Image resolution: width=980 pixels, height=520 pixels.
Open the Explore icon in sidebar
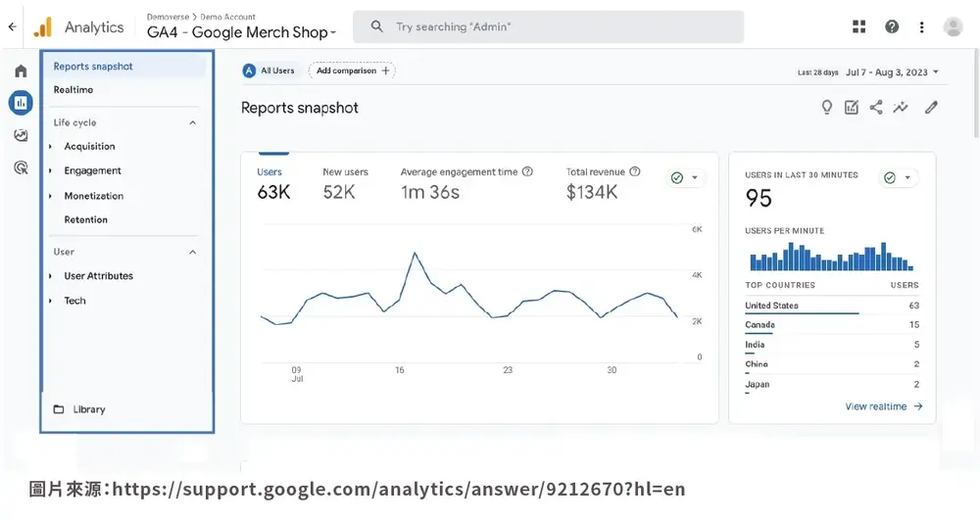pos(21,135)
